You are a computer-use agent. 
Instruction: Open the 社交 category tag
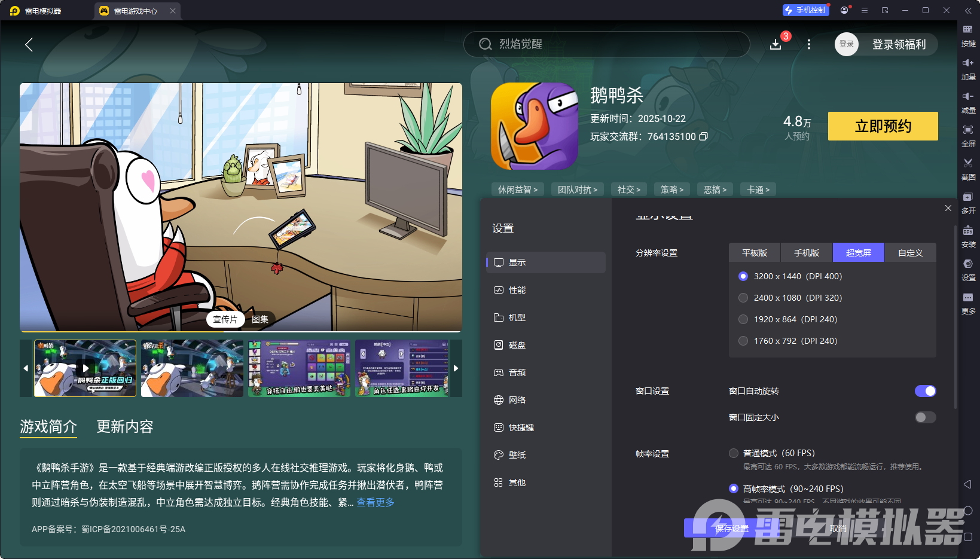(x=629, y=190)
